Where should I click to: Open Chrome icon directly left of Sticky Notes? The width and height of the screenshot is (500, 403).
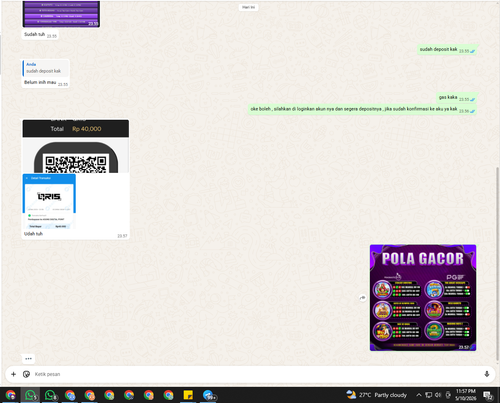168,395
